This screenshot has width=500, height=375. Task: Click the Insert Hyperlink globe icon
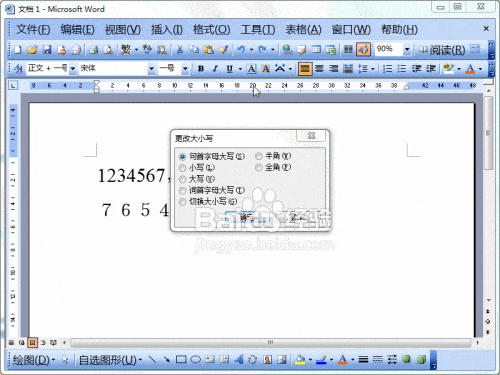coord(287,50)
